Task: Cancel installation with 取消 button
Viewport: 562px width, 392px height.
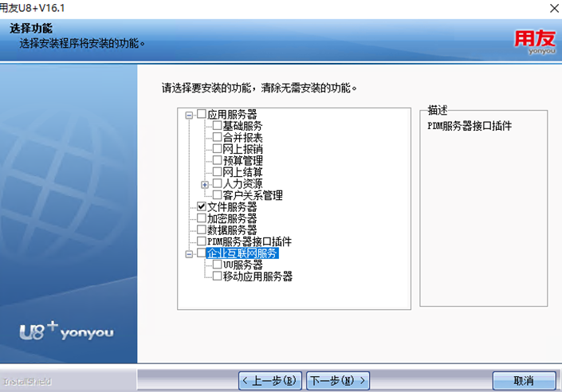Action: (524, 381)
